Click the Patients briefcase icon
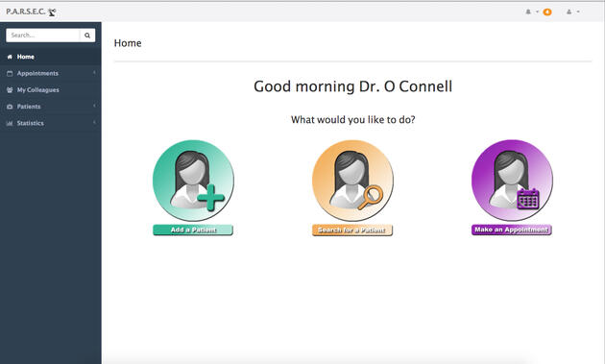Image resolution: width=605 pixels, height=364 pixels. point(10,107)
